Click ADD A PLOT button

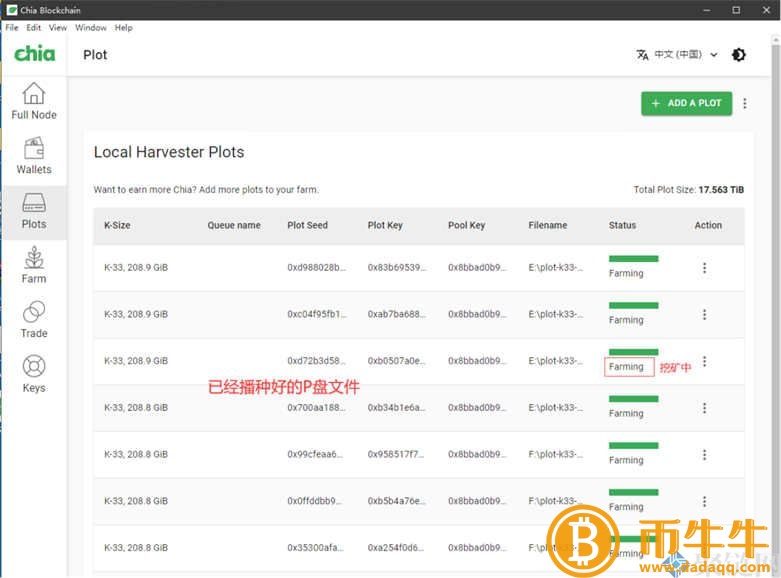[686, 103]
